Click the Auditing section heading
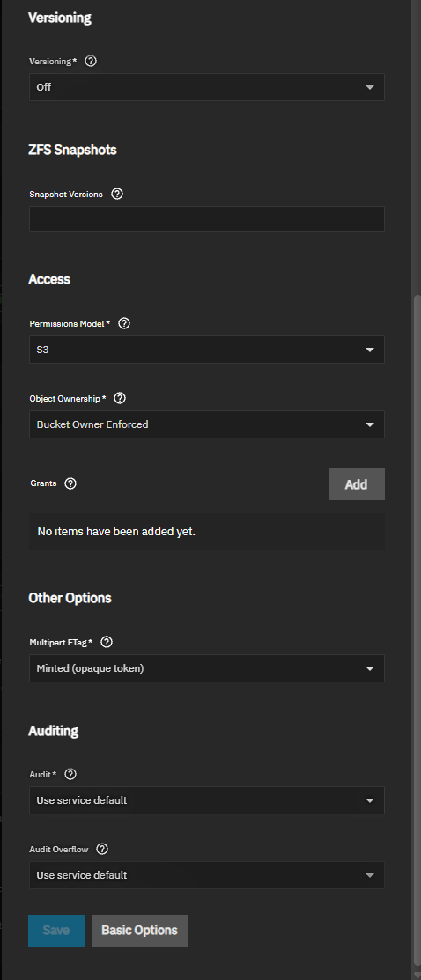This screenshot has width=421, height=980. [53, 730]
